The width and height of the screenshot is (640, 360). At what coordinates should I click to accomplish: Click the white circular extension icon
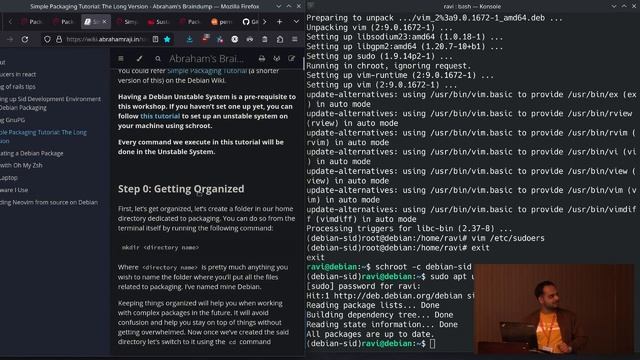(x=235, y=39)
